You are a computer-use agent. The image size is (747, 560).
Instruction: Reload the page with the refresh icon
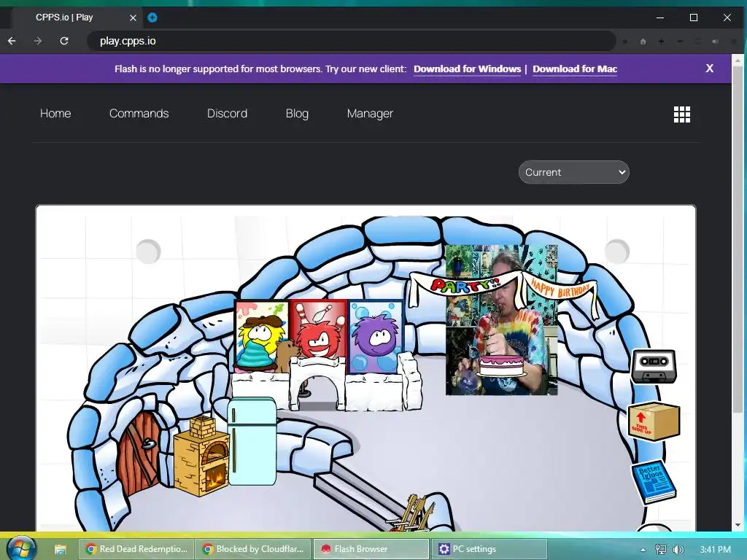pos(64,41)
